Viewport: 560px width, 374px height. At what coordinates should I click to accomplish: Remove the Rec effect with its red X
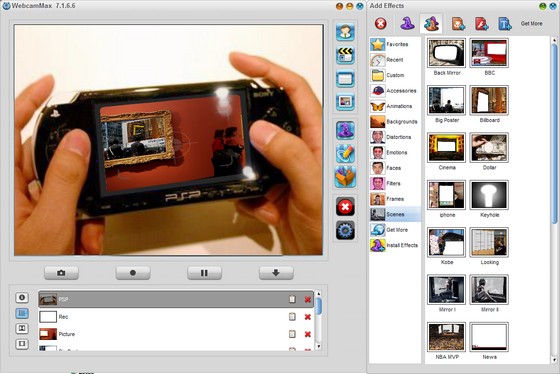(x=308, y=317)
